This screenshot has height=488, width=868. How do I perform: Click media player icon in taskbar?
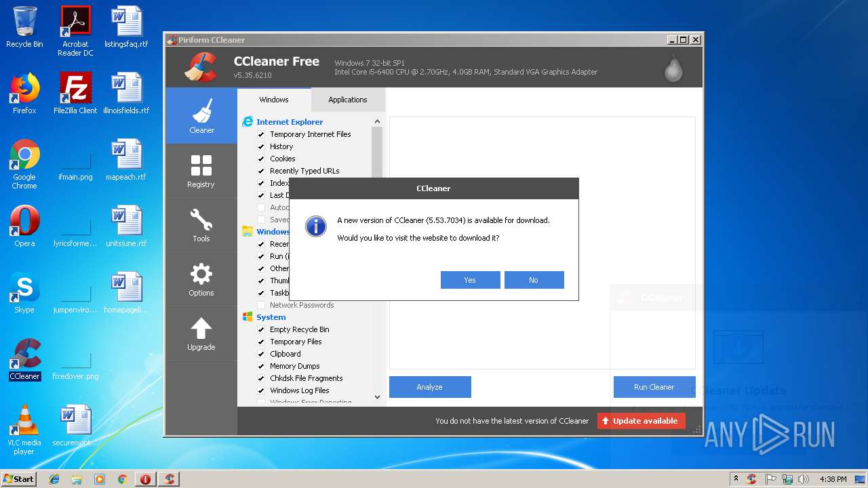pyautogui.click(x=100, y=479)
